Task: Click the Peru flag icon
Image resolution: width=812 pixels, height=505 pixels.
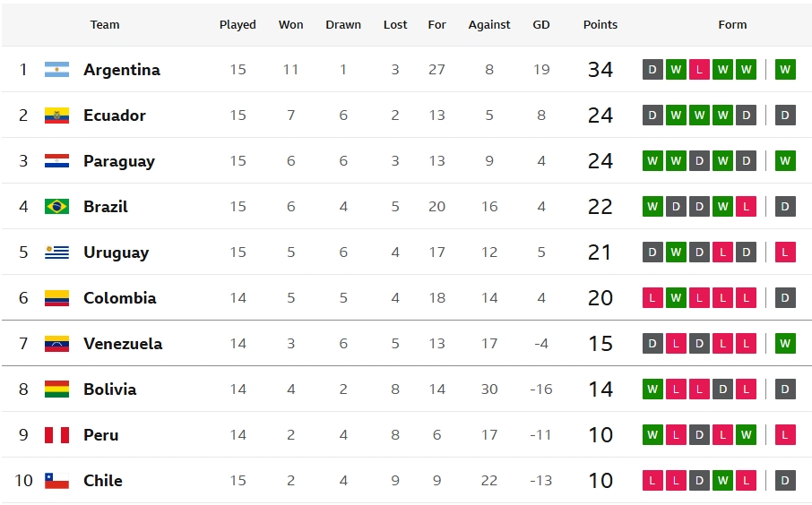Action: pyautogui.click(x=56, y=434)
